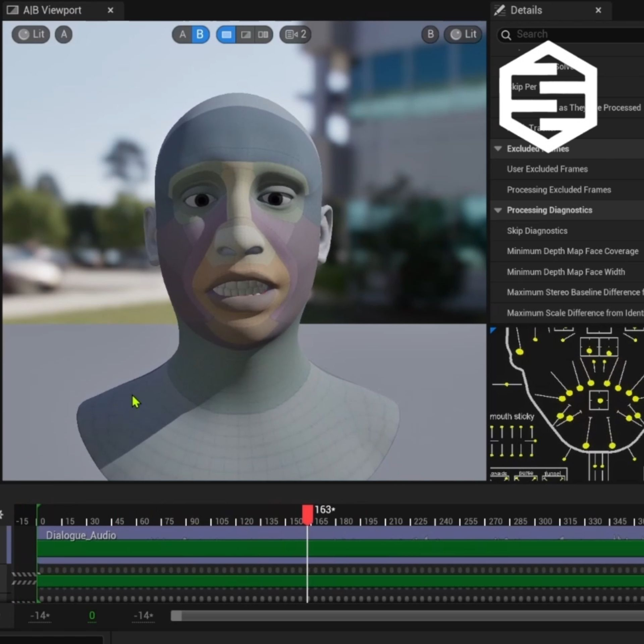Select the side-by-side dual view icon
The width and height of the screenshot is (644, 644).
[x=263, y=34]
